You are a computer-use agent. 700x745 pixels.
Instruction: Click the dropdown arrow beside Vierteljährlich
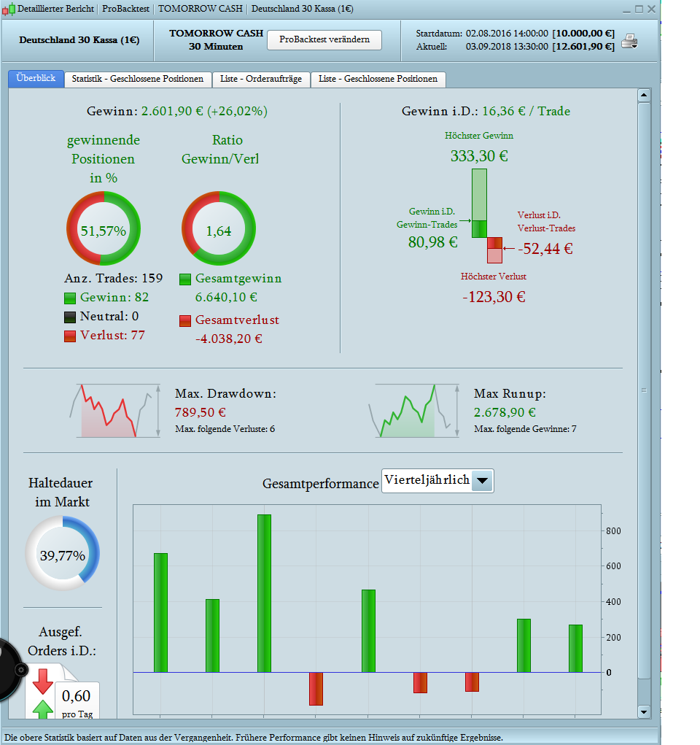483,481
